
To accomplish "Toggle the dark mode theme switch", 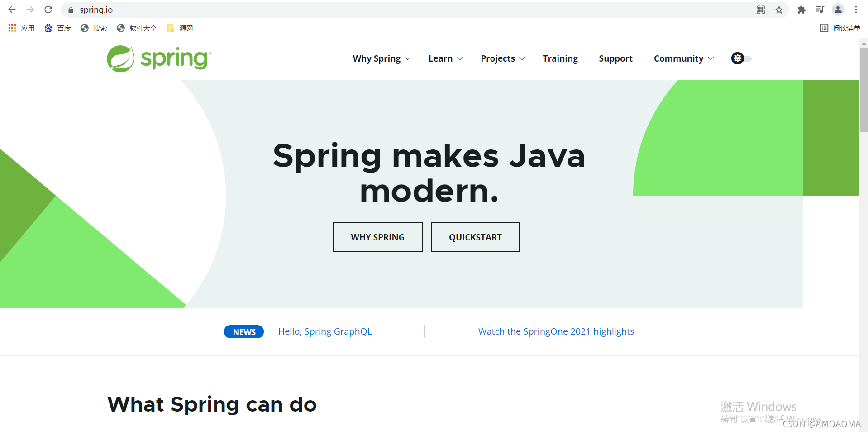I will (x=741, y=58).
